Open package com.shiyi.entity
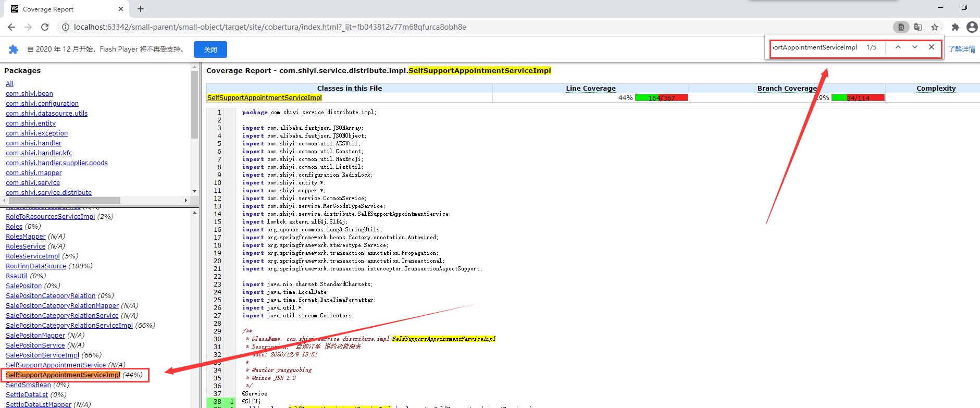This screenshot has width=980, height=408. [31, 123]
